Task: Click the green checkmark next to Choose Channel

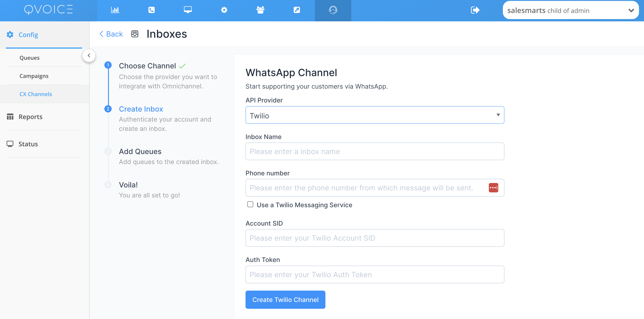Action: click(x=182, y=66)
